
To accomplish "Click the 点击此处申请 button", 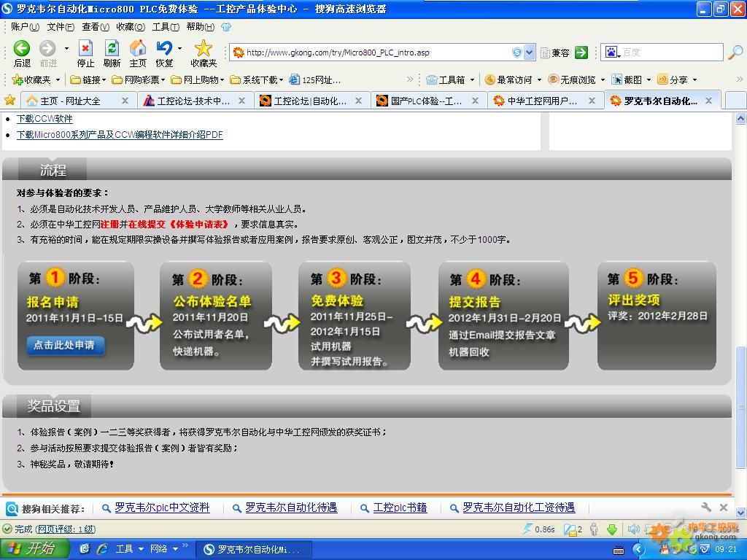I will [x=64, y=345].
